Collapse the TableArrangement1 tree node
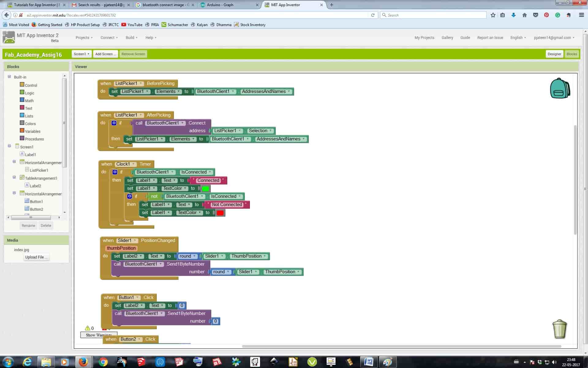Image resolution: width=588 pixels, height=368 pixels. [x=14, y=177]
